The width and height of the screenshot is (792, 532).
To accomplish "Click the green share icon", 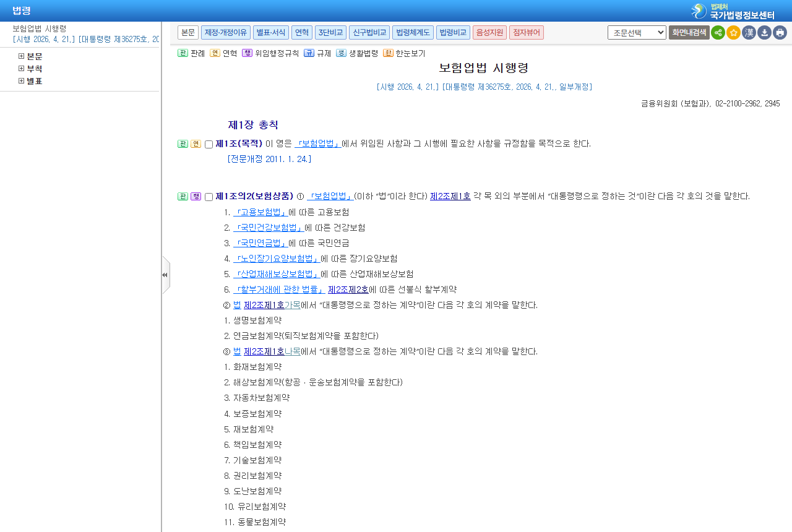I will (718, 33).
